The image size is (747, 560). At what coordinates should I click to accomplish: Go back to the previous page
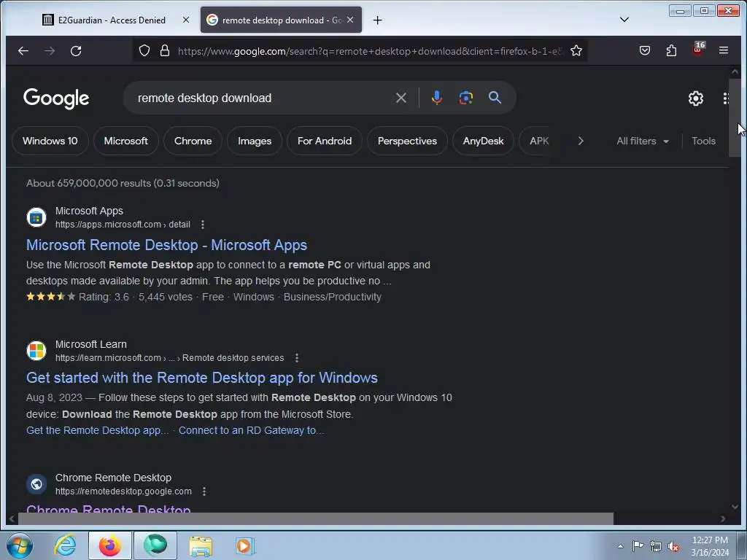pyautogui.click(x=23, y=50)
